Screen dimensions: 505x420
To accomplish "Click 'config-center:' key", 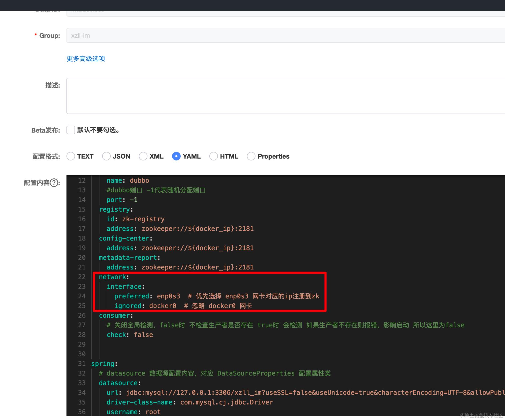I will coord(126,238).
